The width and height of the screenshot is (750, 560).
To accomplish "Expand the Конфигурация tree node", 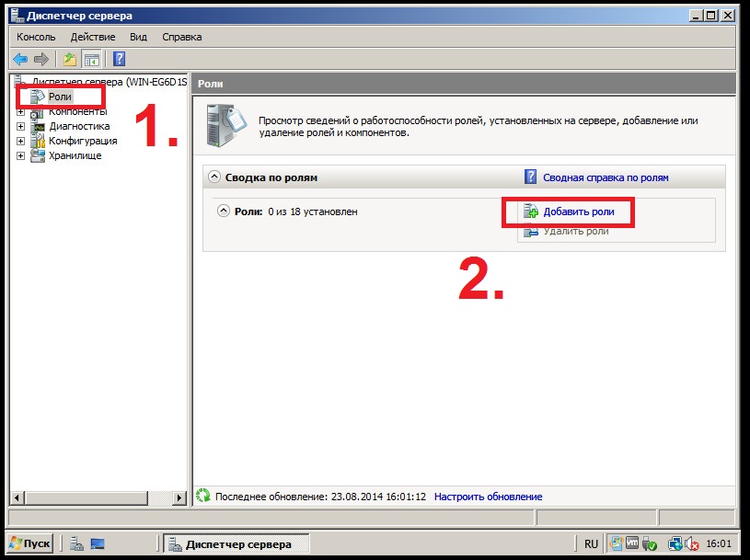I will 22,141.
